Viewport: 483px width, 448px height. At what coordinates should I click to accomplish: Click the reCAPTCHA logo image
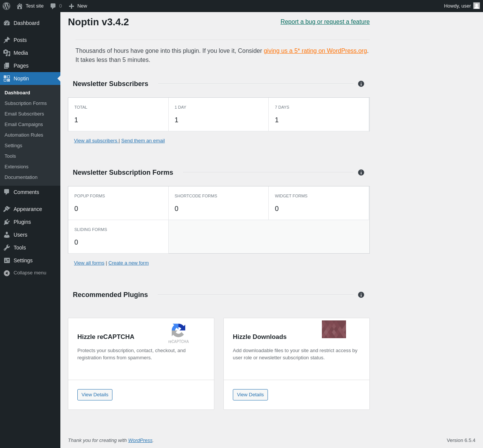click(178, 333)
